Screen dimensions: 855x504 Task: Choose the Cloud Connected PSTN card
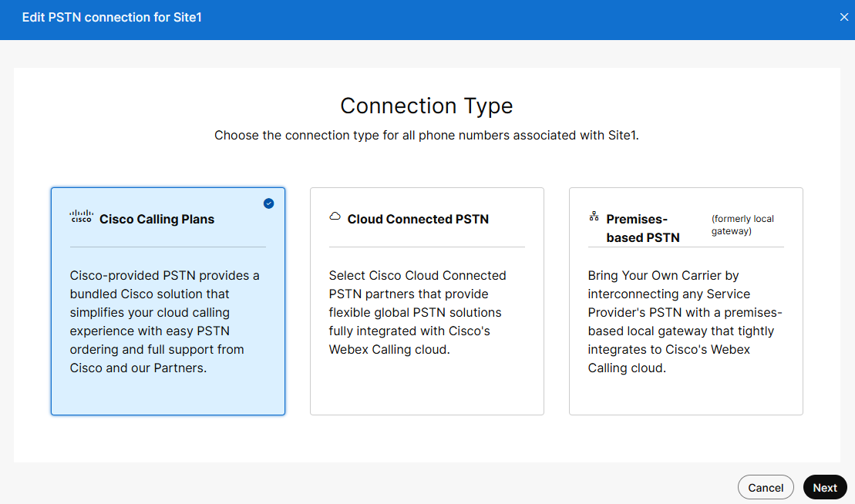point(427,301)
